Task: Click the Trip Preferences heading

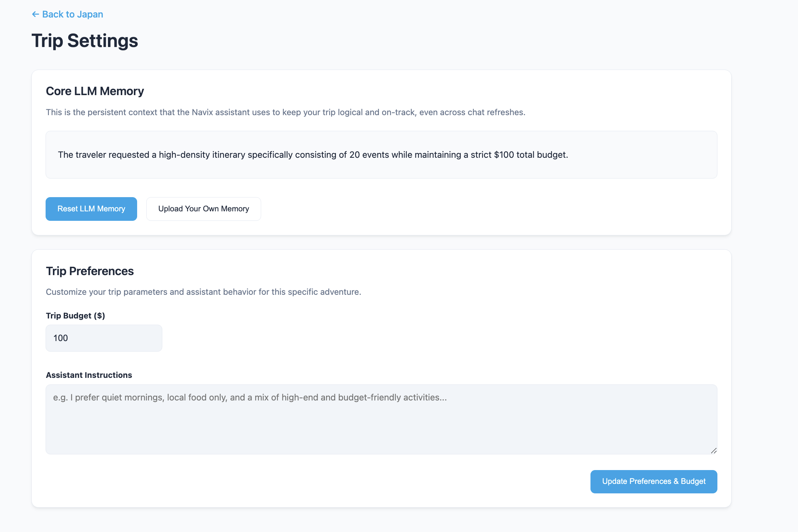Action: point(90,271)
